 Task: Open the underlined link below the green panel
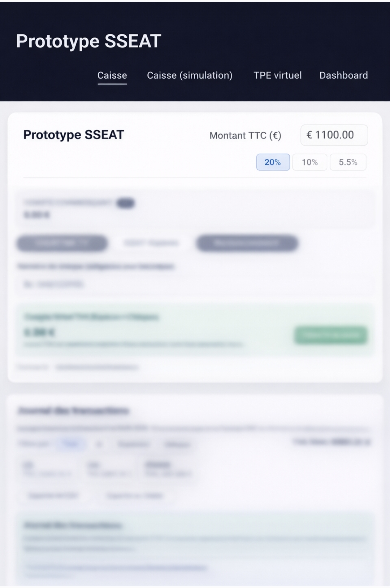[97, 367]
